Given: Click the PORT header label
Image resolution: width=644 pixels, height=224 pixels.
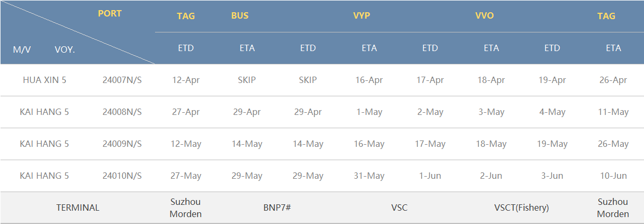Looking at the screenshot, I should point(110,14).
